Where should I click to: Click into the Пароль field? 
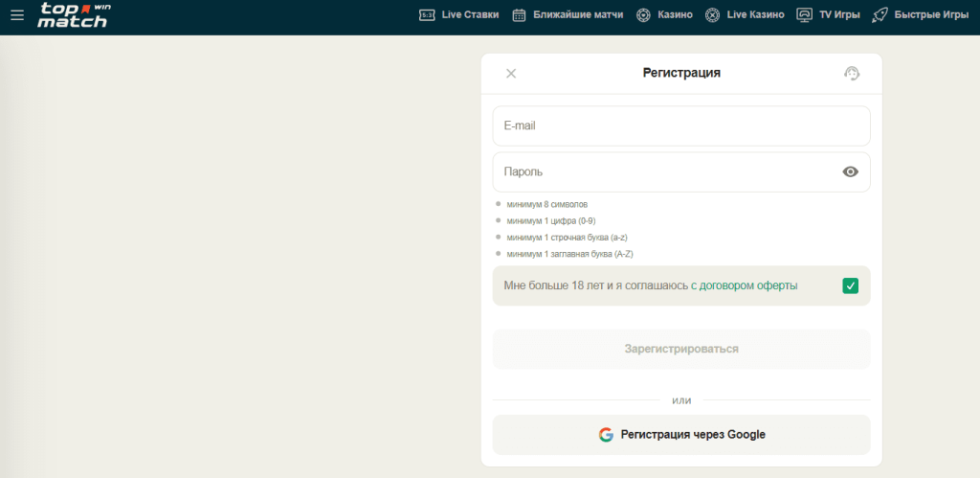(660, 172)
